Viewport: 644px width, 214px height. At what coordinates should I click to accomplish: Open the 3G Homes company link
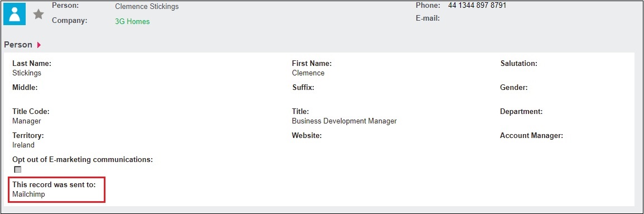point(132,21)
